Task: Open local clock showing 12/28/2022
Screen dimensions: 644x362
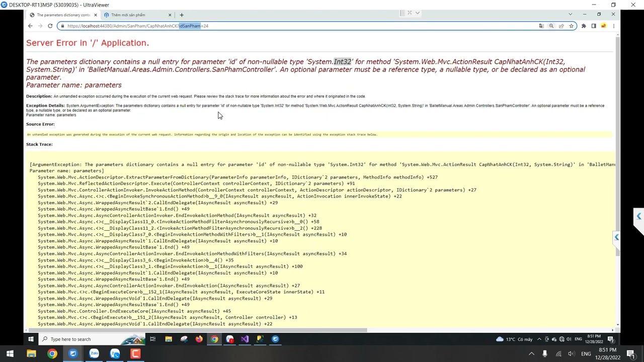Action: tap(608, 354)
